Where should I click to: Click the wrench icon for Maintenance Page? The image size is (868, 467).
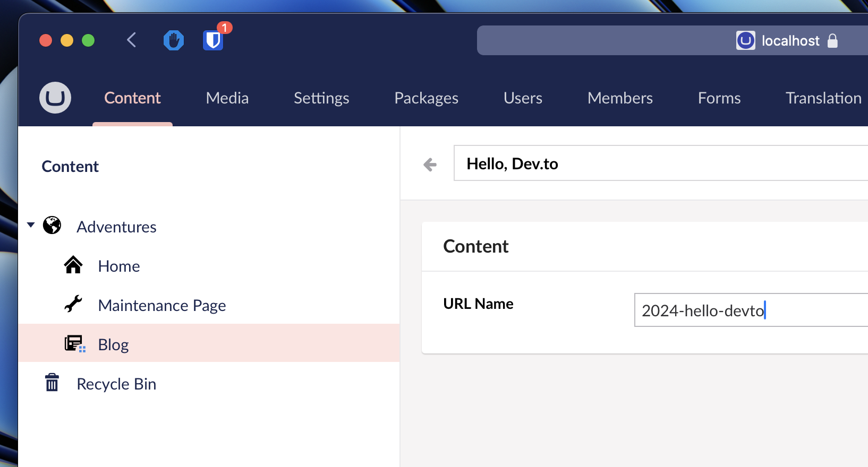pyautogui.click(x=73, y=304)
